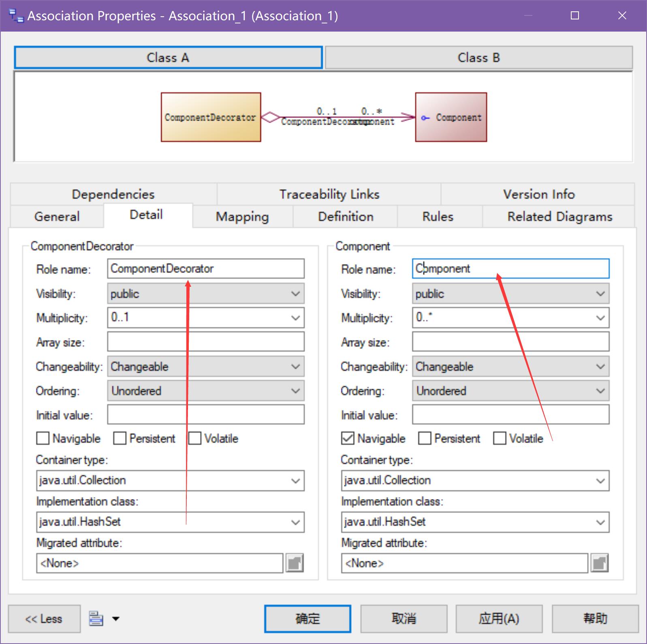
Task: Open Component migrated attribute properties icon
Action: click(600, 563)
